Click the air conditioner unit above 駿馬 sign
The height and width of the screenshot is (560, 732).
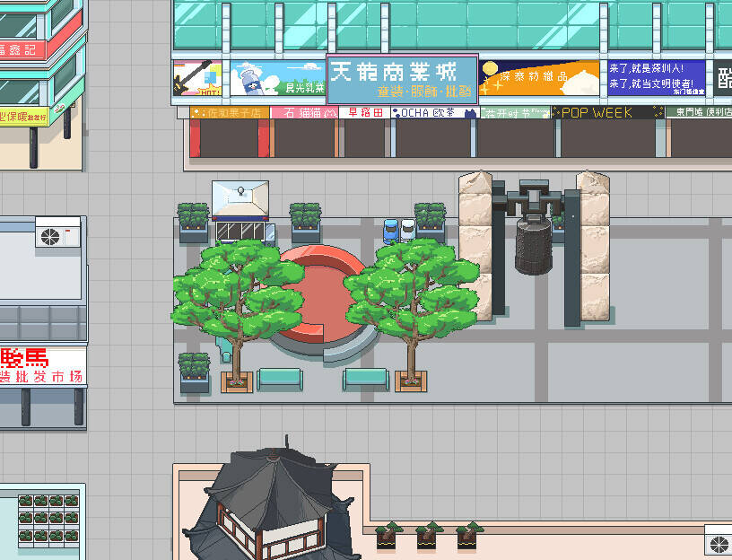pyautogui.click(x=58, y=232)
